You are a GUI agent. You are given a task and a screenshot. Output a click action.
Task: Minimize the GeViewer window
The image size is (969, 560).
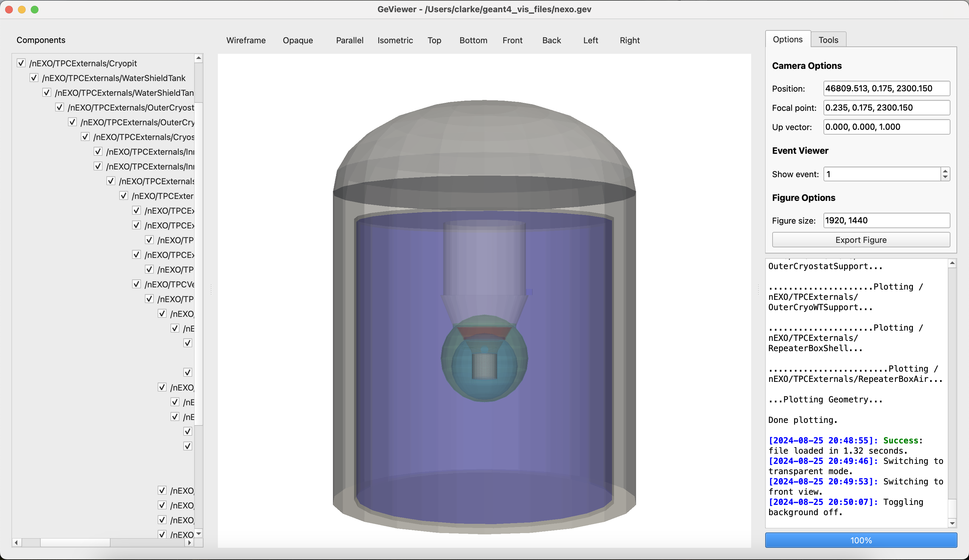coord(22,10)
